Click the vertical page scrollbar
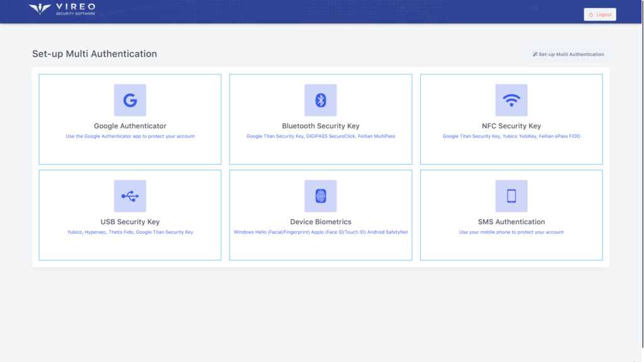Viewport: 644px width, 362px height. pos(642,175)
